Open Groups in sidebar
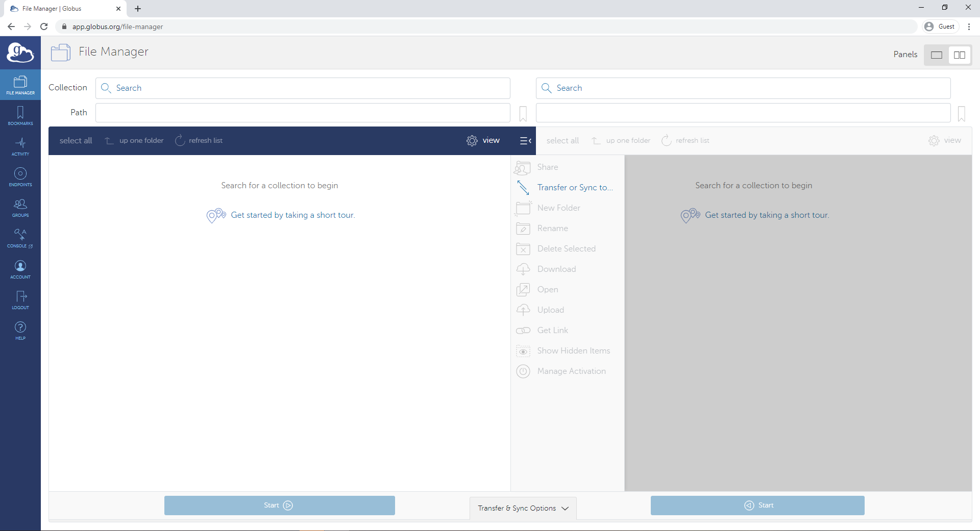The image size is (980, 531). [x=20, y=208]
